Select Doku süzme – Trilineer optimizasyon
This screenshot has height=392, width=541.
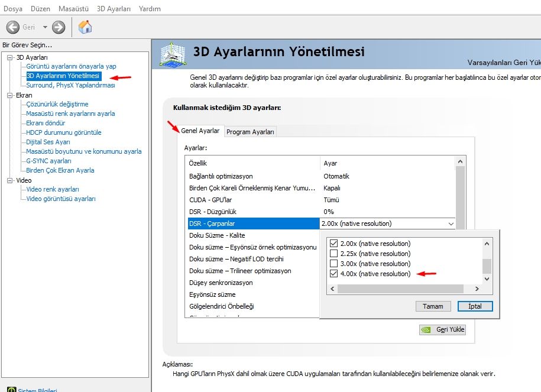[254, 271]
